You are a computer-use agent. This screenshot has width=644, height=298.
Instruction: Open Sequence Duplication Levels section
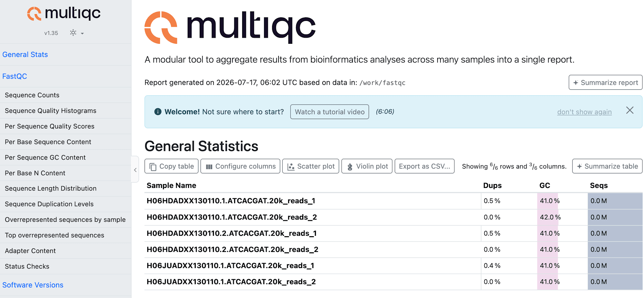point(49,204)
